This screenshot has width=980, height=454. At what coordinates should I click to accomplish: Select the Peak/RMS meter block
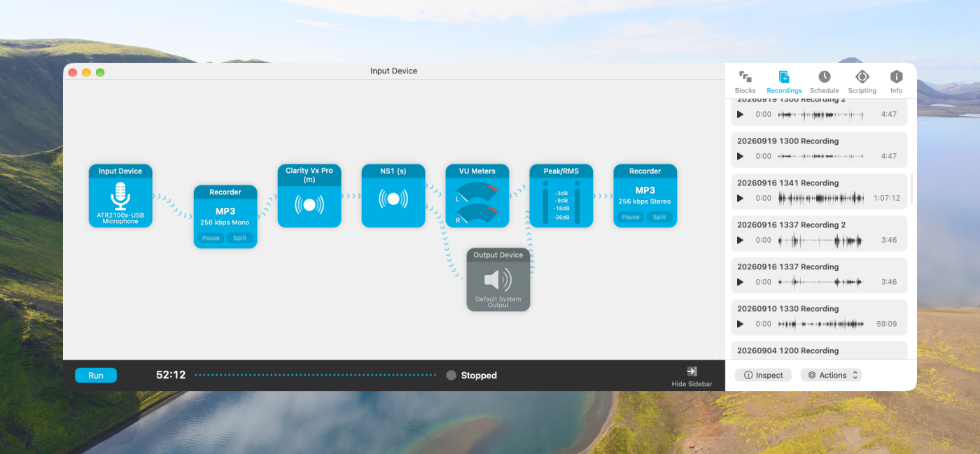point(561,196)
